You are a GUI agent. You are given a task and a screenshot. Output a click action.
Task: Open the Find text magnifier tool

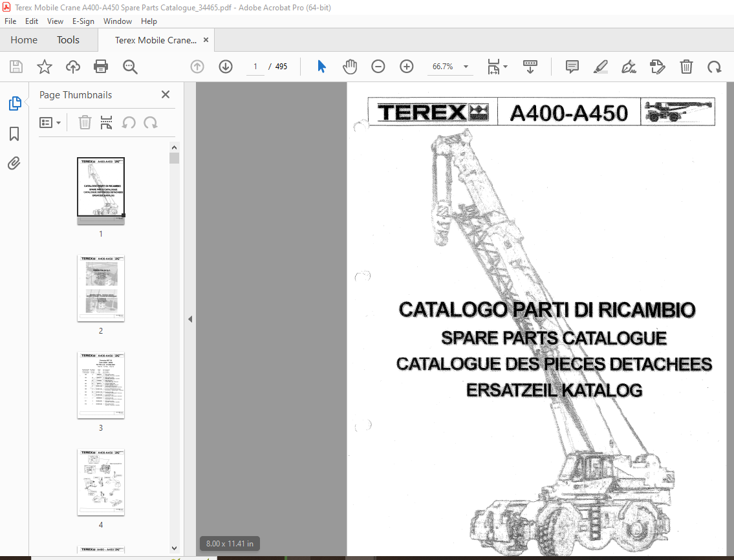130,67
